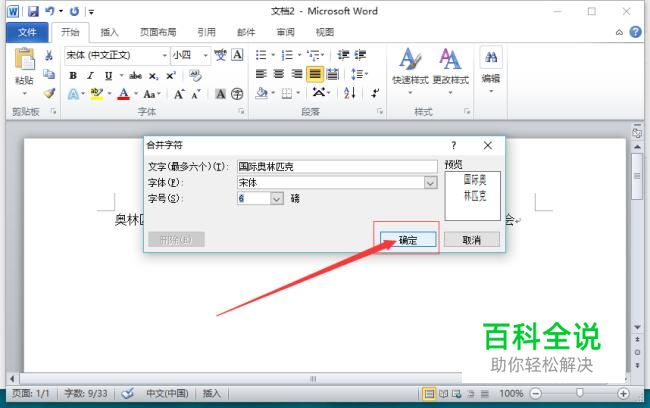
Task: Click the Format Painter brush icon
Action: [49, 94]
